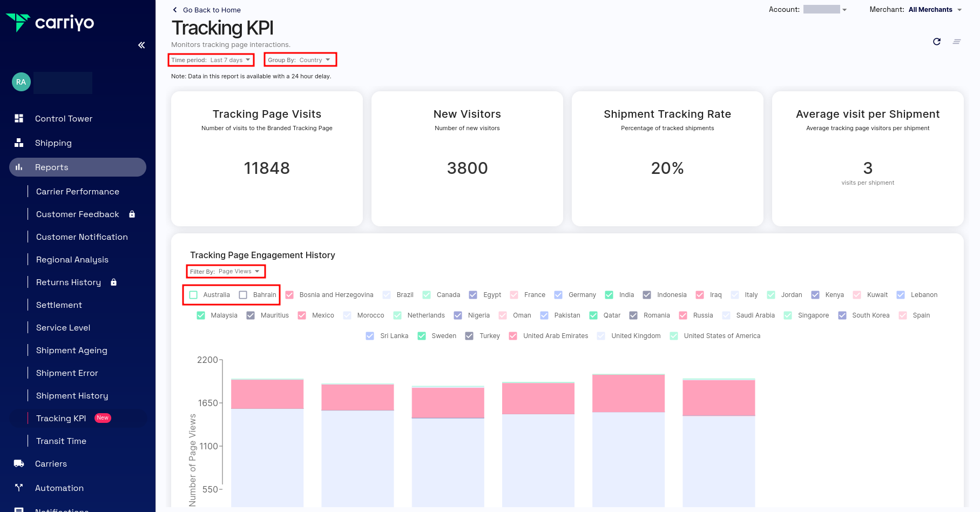
Task: Open the Settlement report
Action: pos(59,305)
